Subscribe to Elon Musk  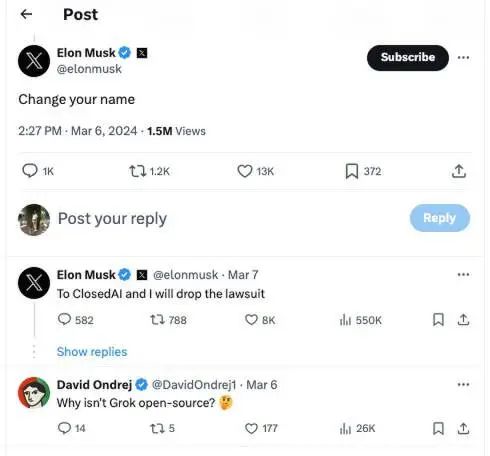pyautogui.click(x=408, y=58)
